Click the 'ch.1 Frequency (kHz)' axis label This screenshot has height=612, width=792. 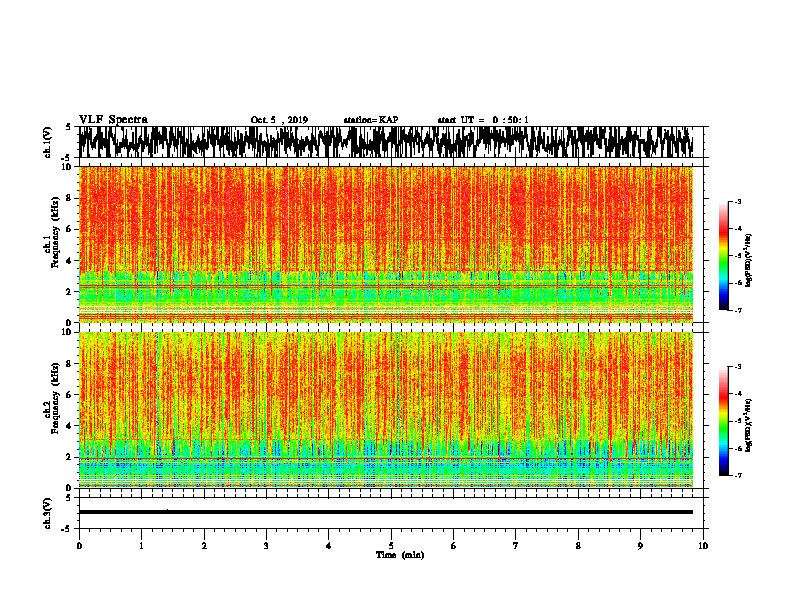52,233
